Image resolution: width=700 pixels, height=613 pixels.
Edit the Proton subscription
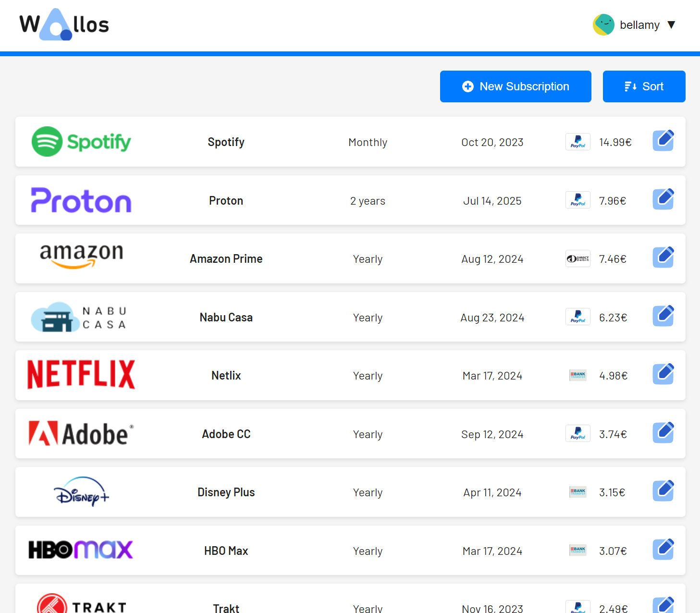pyautogui.click(x=663, y=198)
